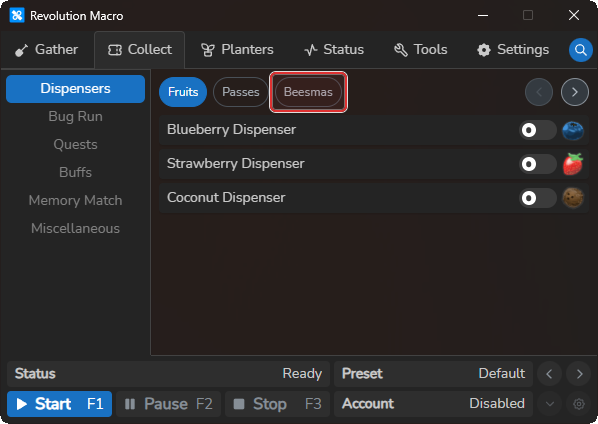Open the Status tab
The width and height of the screenshot is (598, 424).
pos(334,50)
